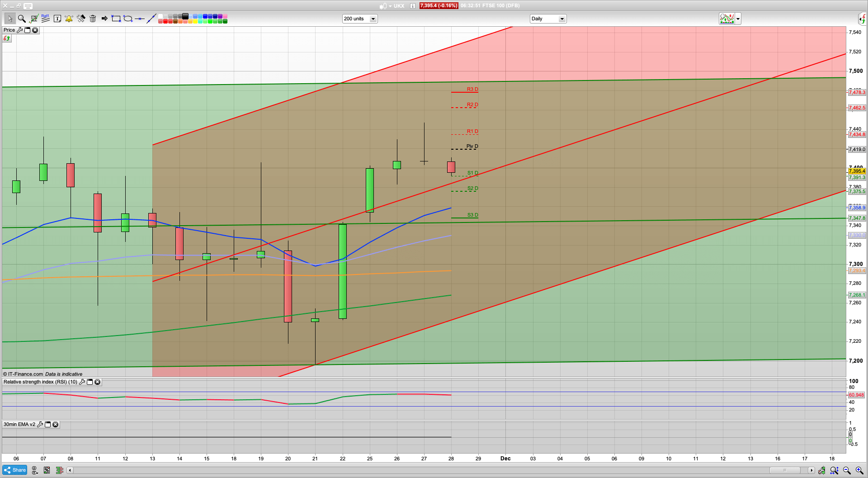The image size is (868, 478).
Task: Click the Price panel title label
Action: pos(9,30)
